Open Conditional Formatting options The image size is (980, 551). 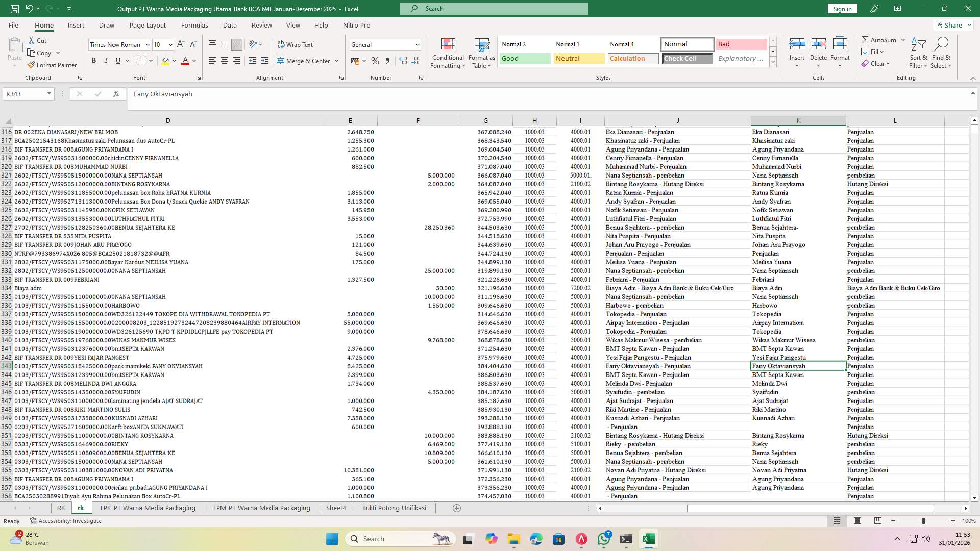tap(448, 53)
